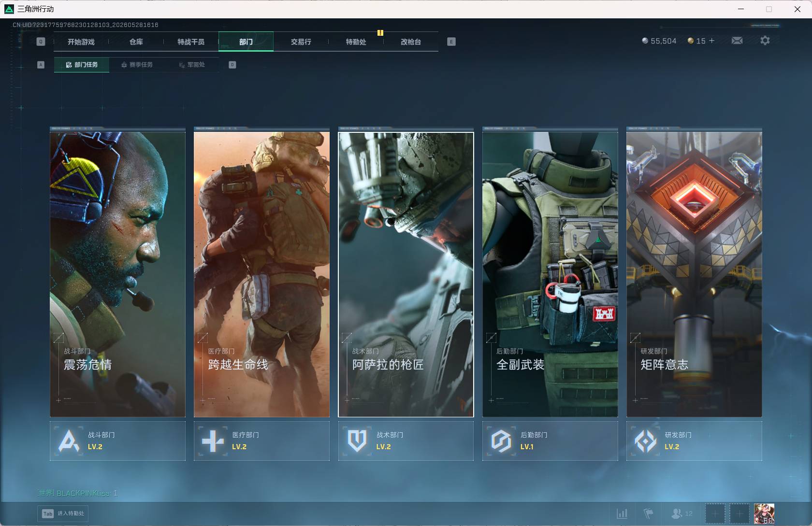Click the plus to add premium currency

click(711, 41)
